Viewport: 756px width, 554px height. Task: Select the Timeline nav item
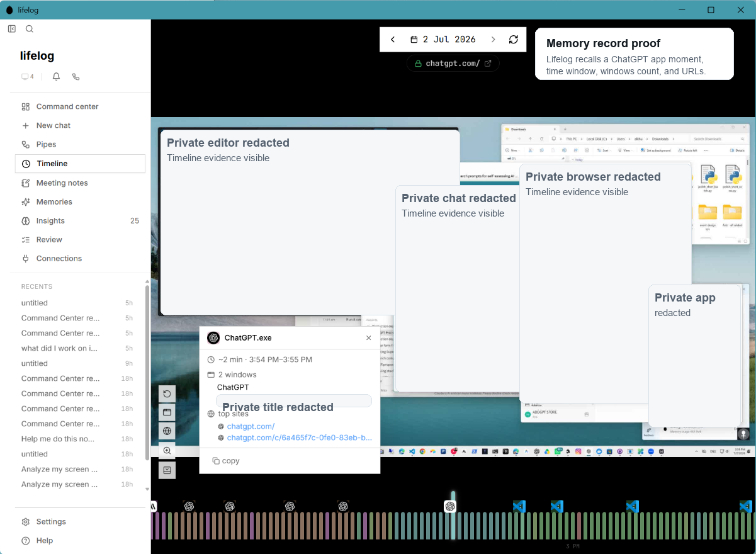80,164
